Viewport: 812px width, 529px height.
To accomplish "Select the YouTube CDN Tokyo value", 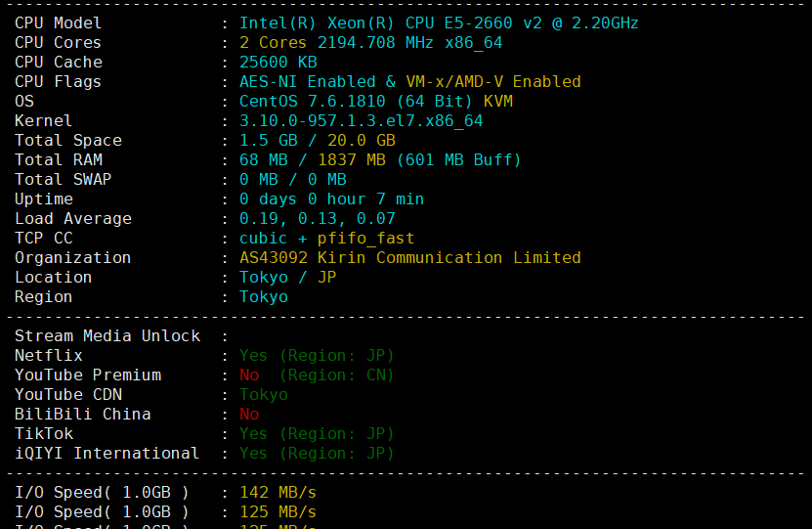I will pos(264,395).
